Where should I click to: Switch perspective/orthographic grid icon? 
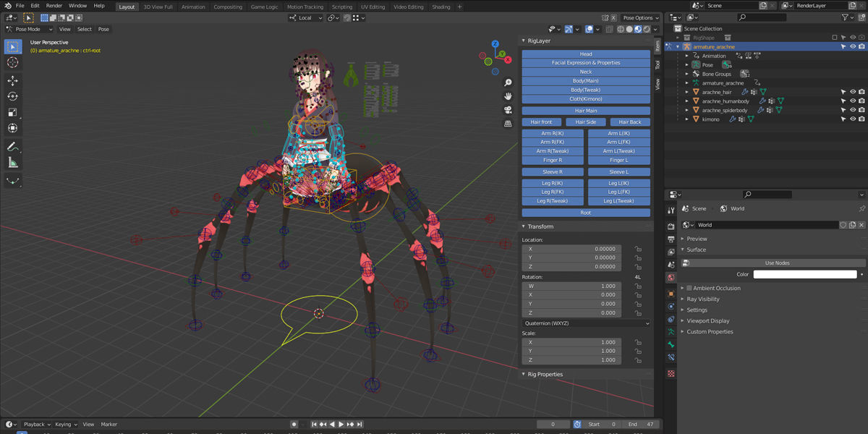click(x=509, y=124)
